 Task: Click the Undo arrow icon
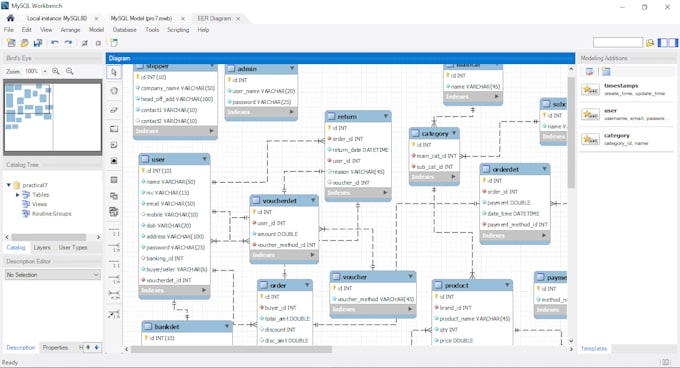tap(55, 42)
